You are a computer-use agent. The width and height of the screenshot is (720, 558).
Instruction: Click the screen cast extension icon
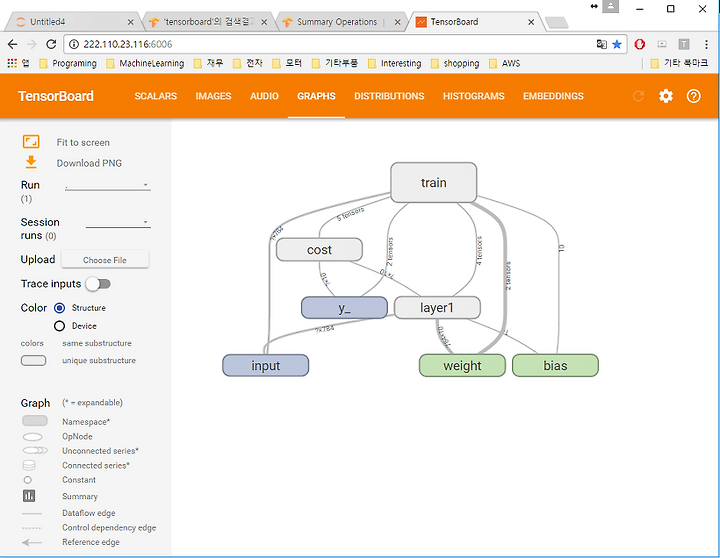pyautogui.click(x=662, y=44)
